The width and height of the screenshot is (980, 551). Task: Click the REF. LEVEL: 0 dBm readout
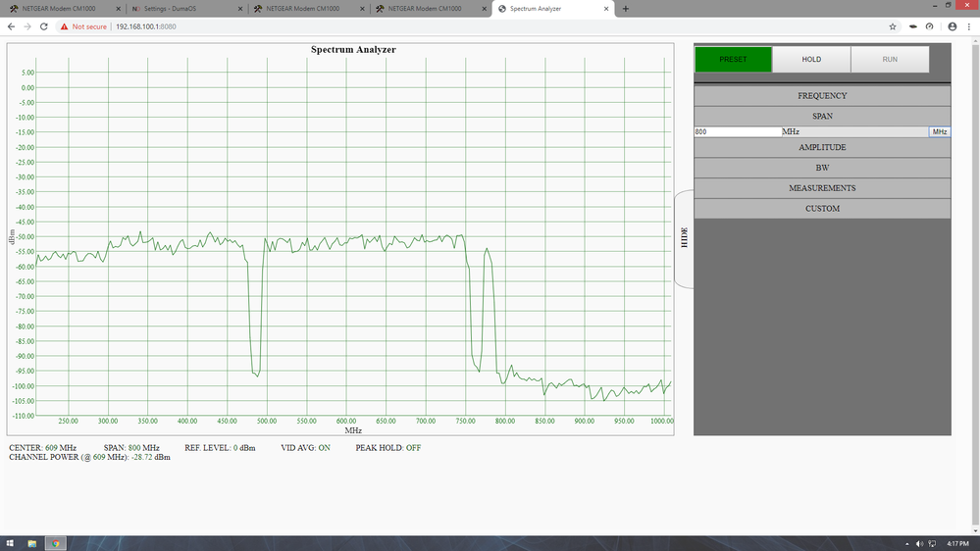(220, 448)
